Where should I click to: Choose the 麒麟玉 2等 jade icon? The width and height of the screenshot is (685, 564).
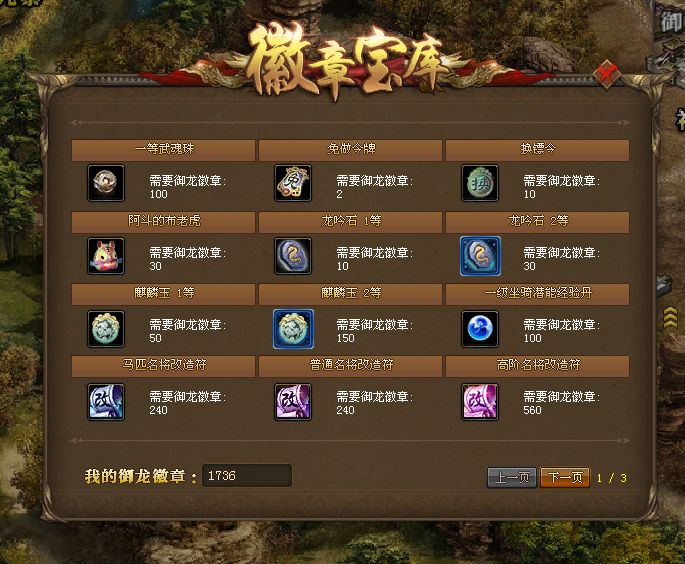coord(293,329)
